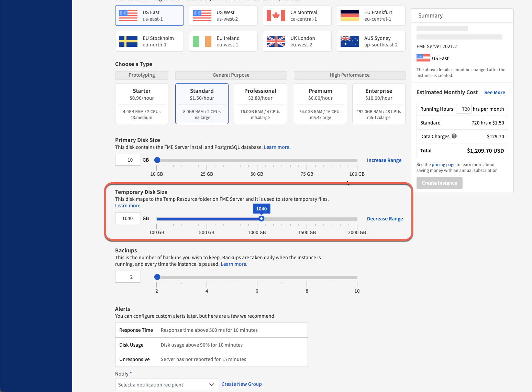
Task: Click the Total $1,209.70 USD value
Action: click(x=485, y=151)
